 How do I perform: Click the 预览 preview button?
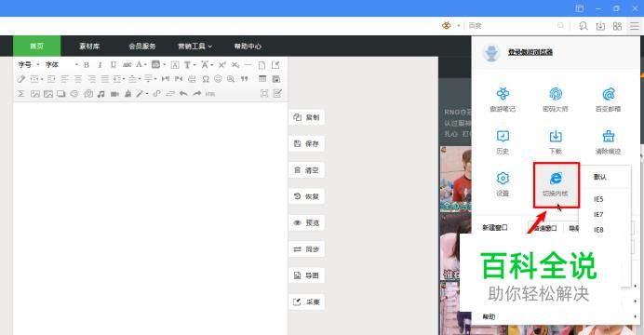(x=306, y=222)
